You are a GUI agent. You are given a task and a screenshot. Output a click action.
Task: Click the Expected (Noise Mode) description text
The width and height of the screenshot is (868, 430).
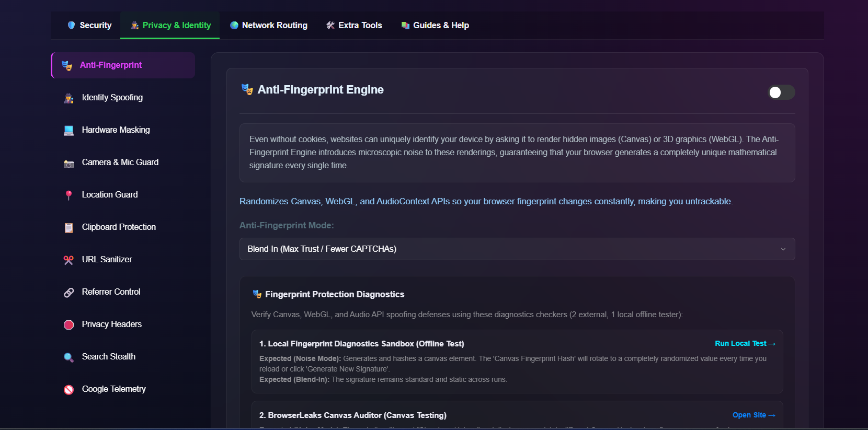[513, 364]
